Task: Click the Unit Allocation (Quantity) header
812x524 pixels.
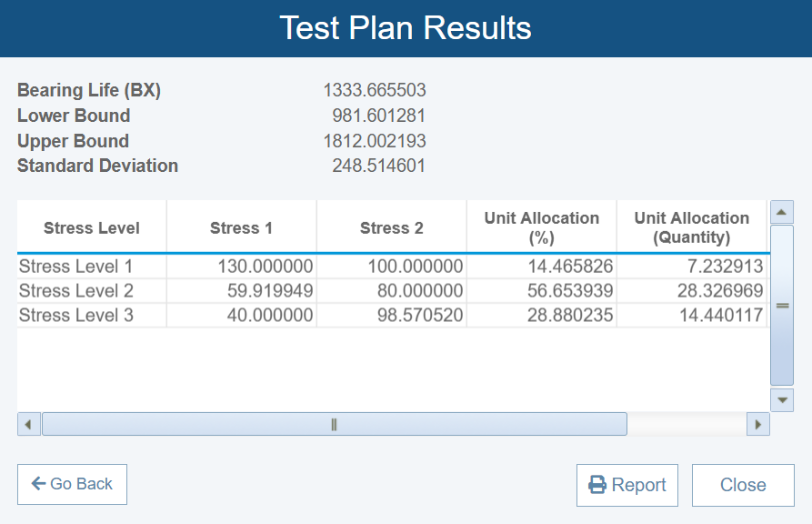Action: point(691,227)
